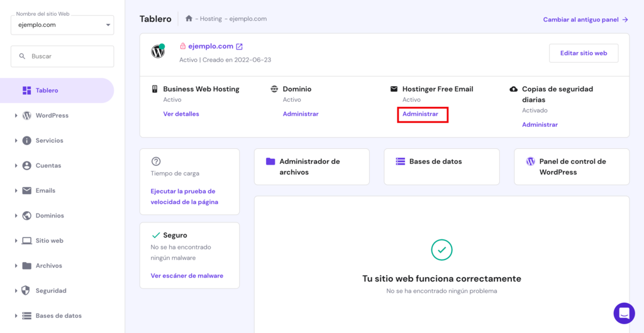This screenshot has height=333, width=644.
Task: Click the Editar sitio web button
Action: tap(584, 53)
